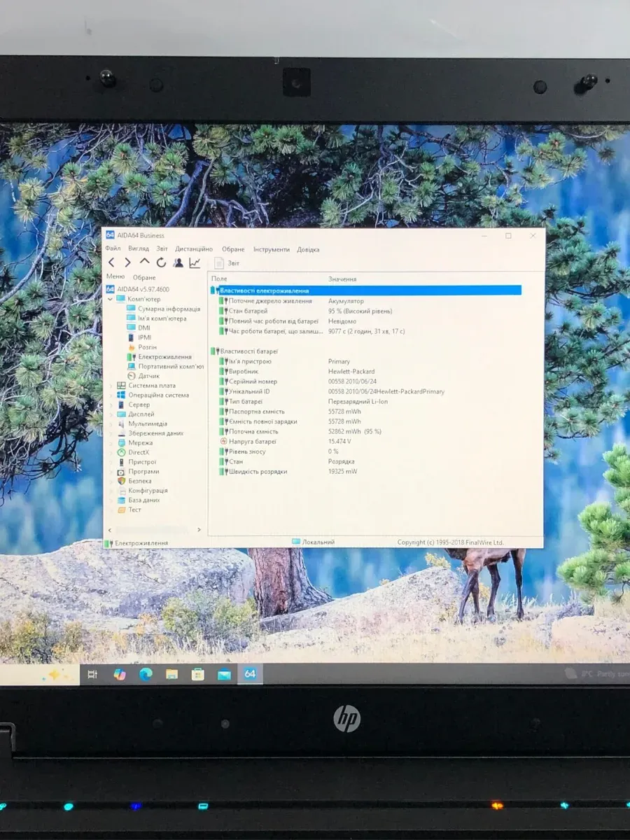630x840 pixels.
Task: Select the Портативний комп'ютер tree item
Action: pos(170,366)
